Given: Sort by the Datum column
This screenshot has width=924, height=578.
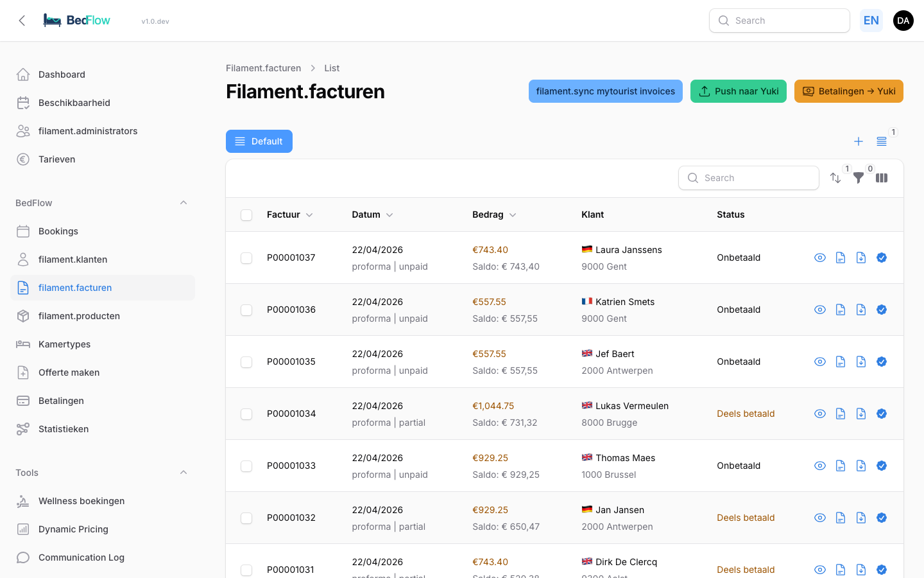Looking at the screenshot, I should (x=373, y=215).
